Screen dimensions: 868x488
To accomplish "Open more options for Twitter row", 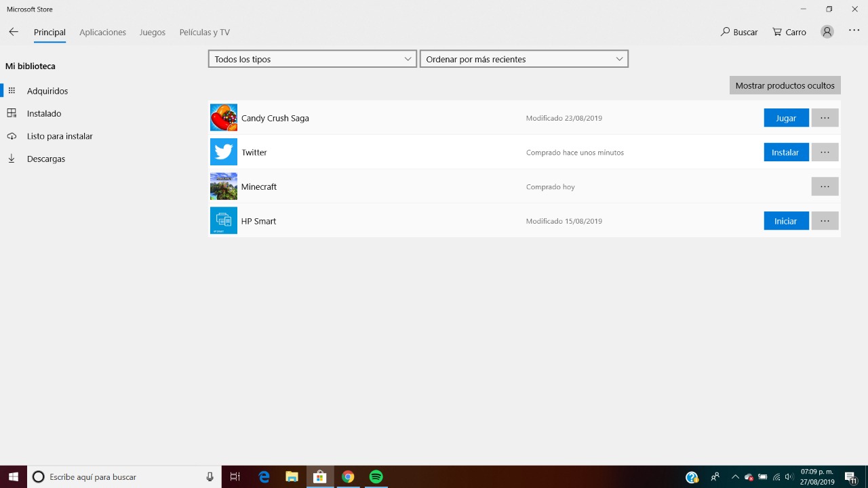I will point(825,152).
